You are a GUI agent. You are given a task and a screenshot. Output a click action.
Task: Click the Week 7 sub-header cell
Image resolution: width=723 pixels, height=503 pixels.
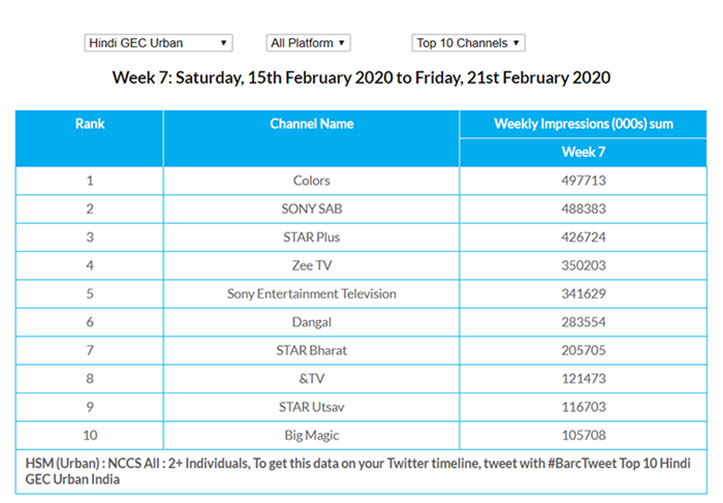(x=583, y=153)
